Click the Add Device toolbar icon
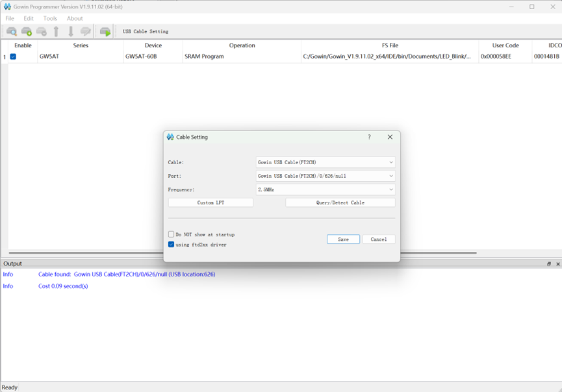 [x=27, y=32]
